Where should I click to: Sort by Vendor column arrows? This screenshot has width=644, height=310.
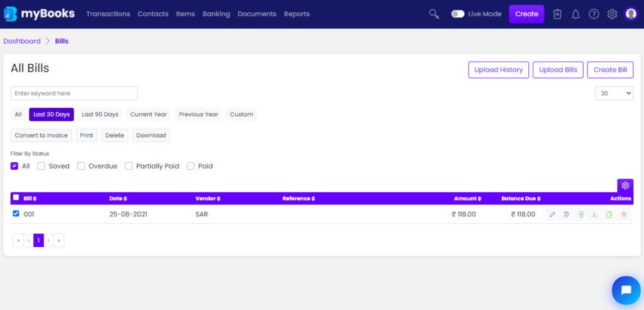tap(218, 199)
